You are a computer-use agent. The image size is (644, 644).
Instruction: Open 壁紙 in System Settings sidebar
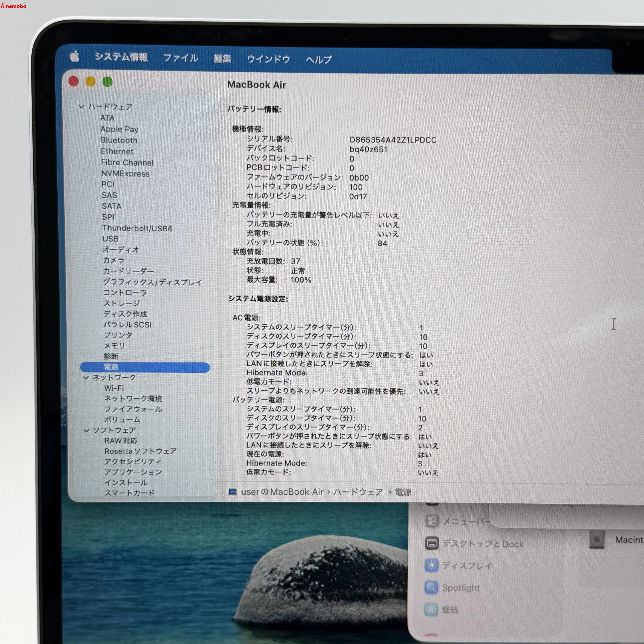tap(441, 610)
